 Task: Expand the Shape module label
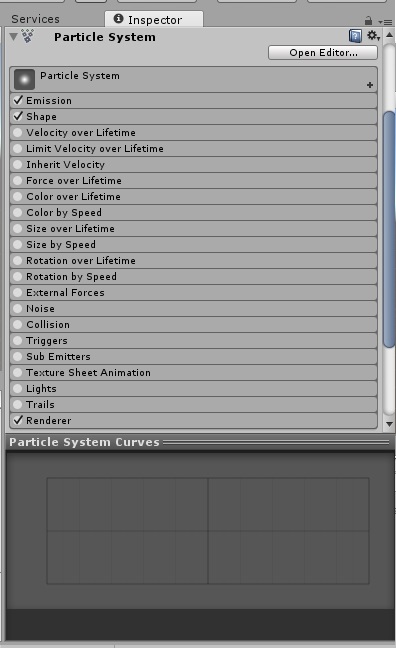click(x=41, y=117)
